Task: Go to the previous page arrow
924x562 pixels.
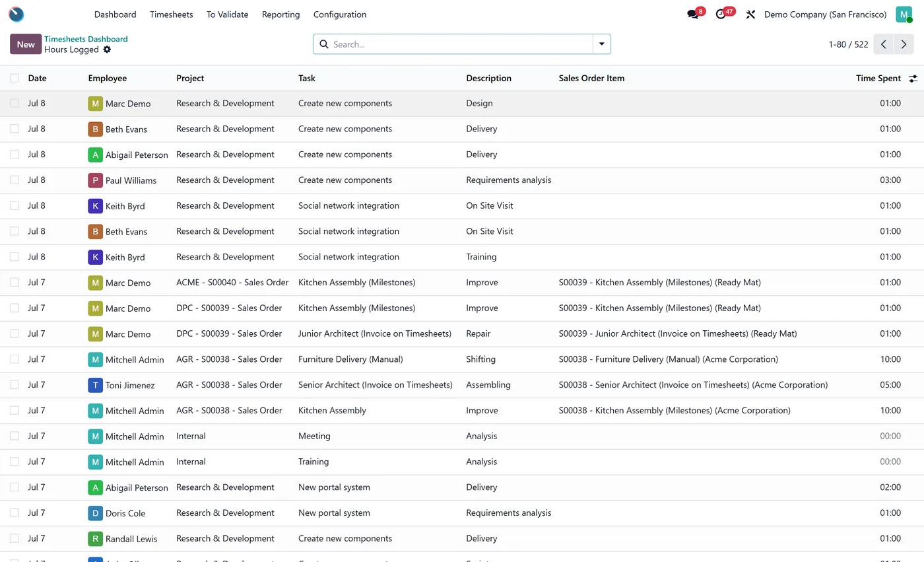Action: click(884, 44)
